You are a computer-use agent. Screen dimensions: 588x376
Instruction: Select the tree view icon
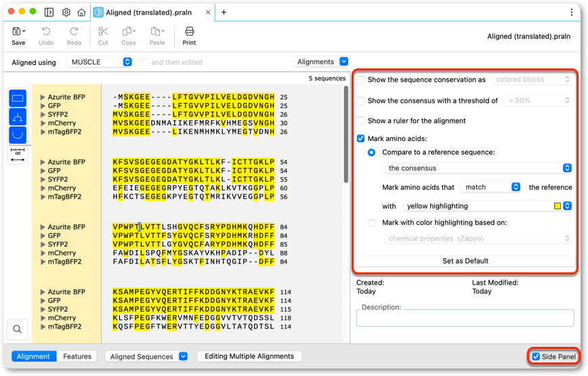[x=18, y=117]
